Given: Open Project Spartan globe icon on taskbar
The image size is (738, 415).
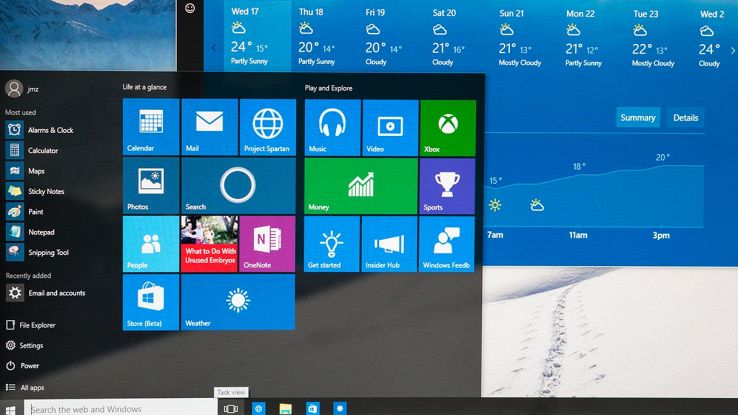Looking at the screenshot, I should 258,408.
